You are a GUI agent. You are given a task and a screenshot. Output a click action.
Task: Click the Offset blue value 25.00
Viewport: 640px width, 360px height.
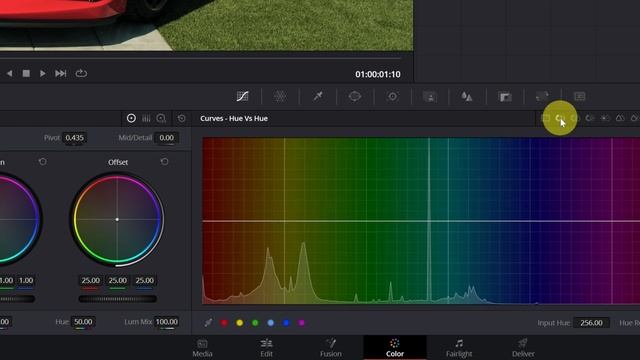[144, 280]
